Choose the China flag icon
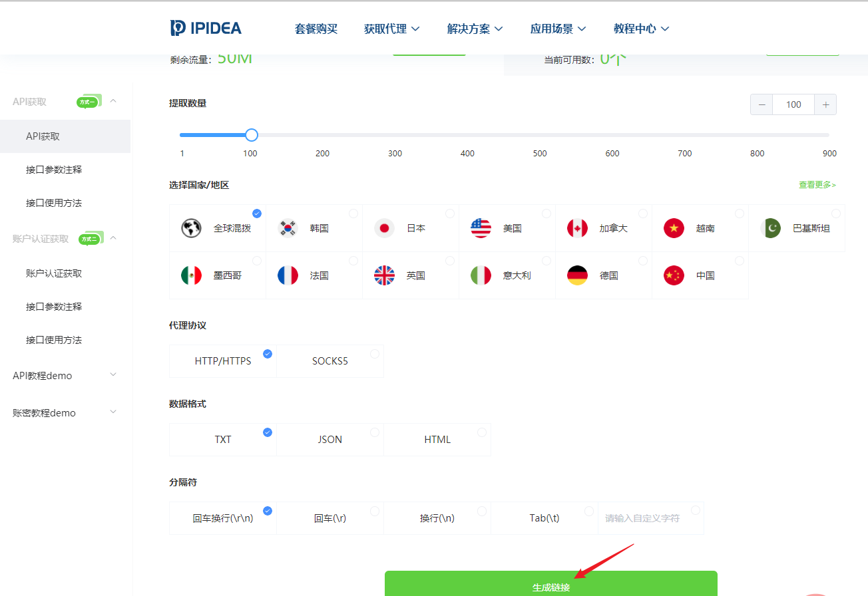This screenshot has width=868, height=596. pos(674,275)
